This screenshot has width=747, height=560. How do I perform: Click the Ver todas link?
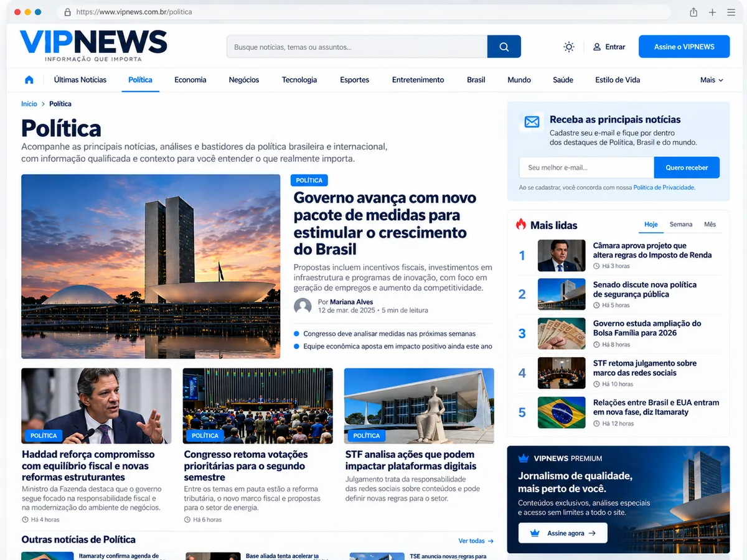476,541
